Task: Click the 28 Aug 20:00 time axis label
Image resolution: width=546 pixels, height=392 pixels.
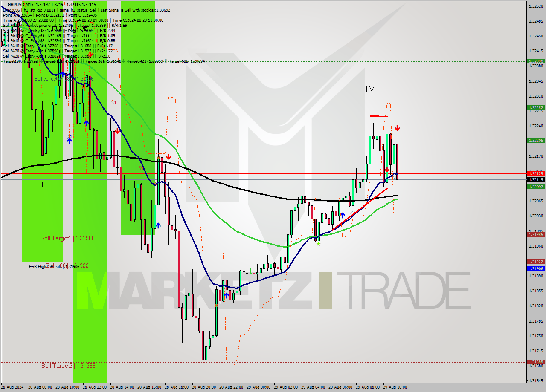Action: coord(205,387)
